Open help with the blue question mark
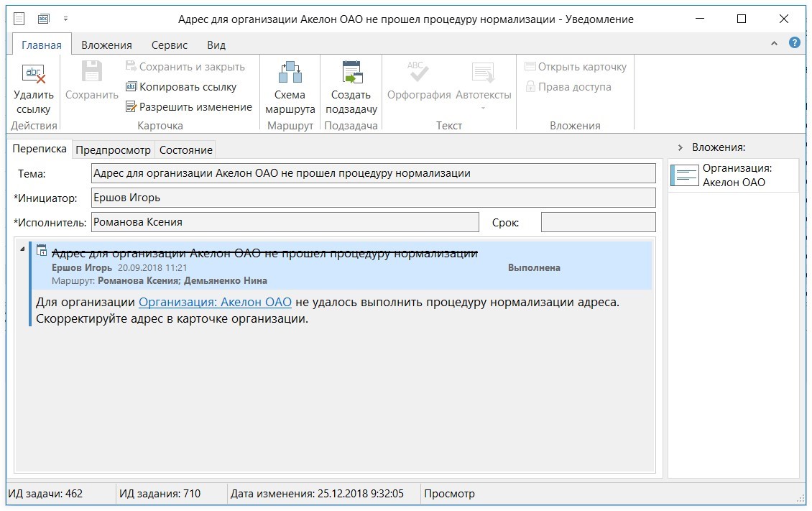 tap(794, 43)
